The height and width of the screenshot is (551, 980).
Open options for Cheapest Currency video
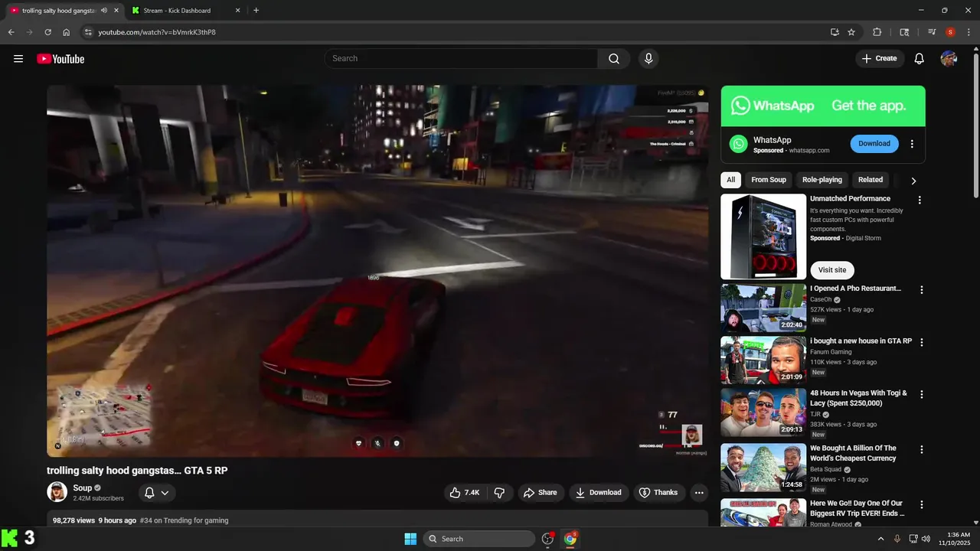pyautogui.click(x=922, y=449)
